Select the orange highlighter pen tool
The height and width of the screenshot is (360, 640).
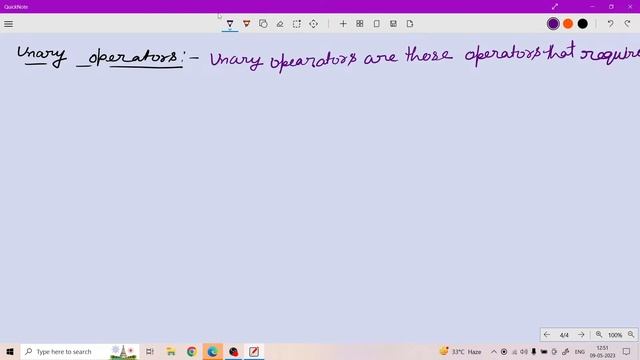point(247,24)
